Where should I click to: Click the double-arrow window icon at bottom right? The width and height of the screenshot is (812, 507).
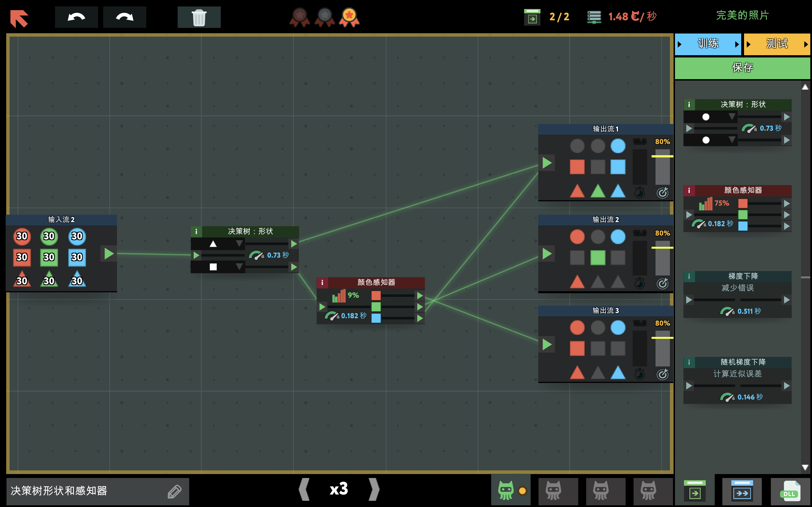[x=742, y=492]
